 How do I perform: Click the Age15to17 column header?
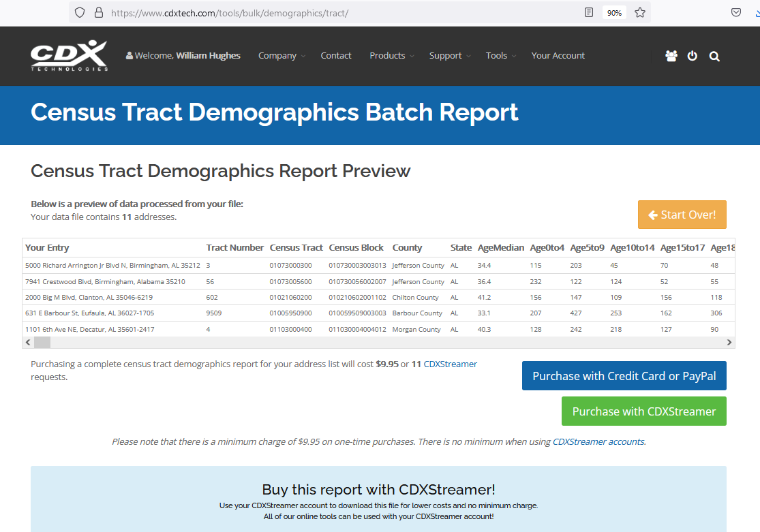tap(682, 247)
